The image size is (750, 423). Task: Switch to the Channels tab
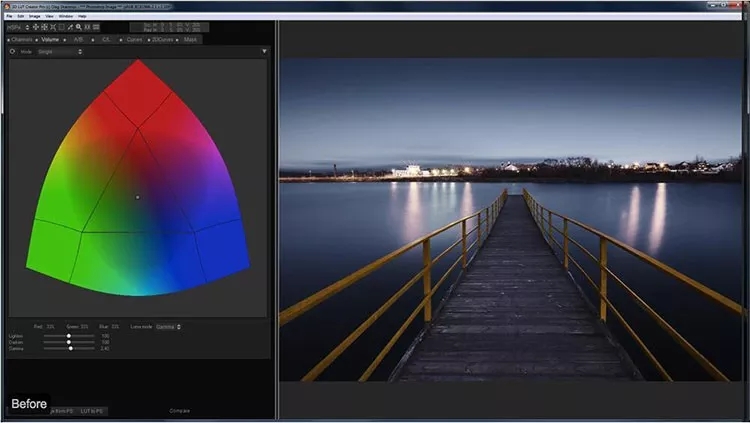[x=22, y=39]
